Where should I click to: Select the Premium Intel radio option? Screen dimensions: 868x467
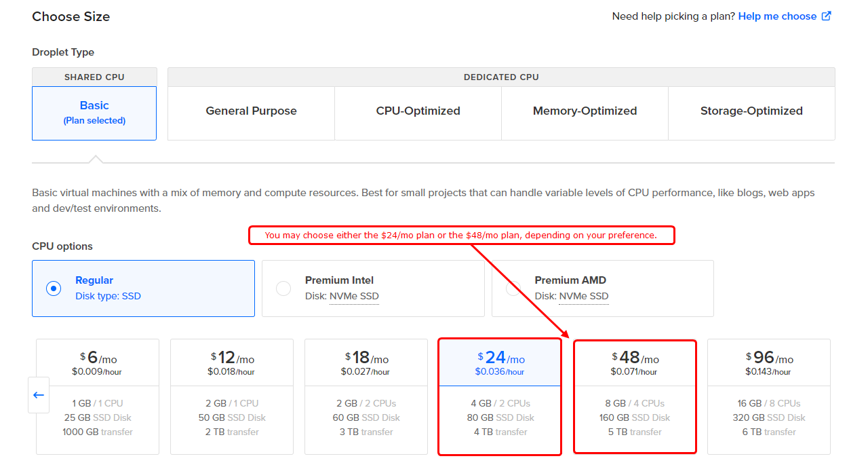click(283, 288)
